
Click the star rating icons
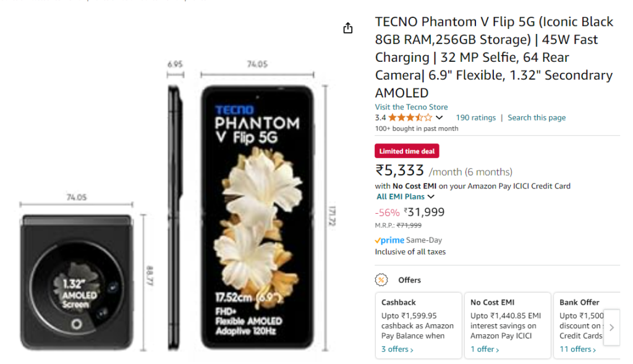(x=410, y=117)
